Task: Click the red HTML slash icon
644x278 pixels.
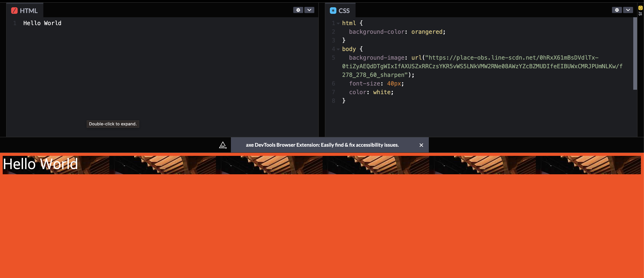Action: (14, 11)
